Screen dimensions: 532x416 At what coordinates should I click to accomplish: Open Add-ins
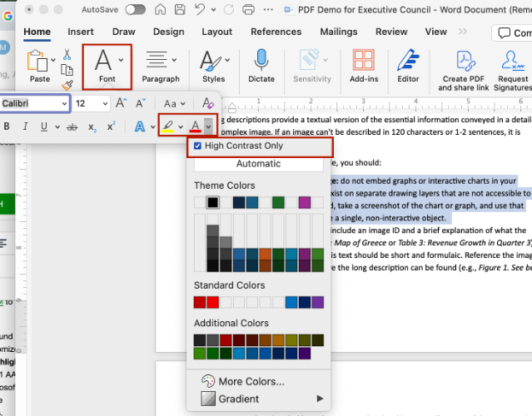[364, 67]
